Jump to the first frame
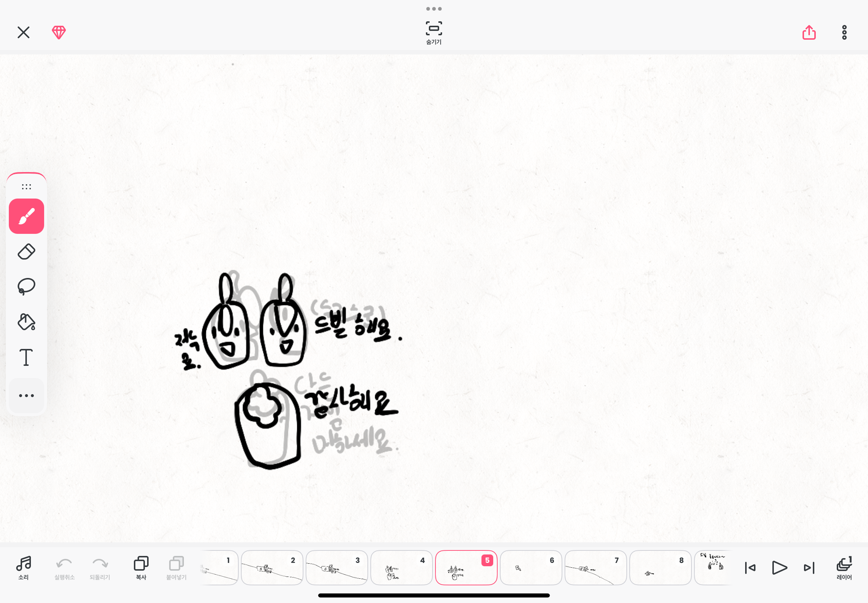This screenshot has width=868, height=603. point(750,567)
